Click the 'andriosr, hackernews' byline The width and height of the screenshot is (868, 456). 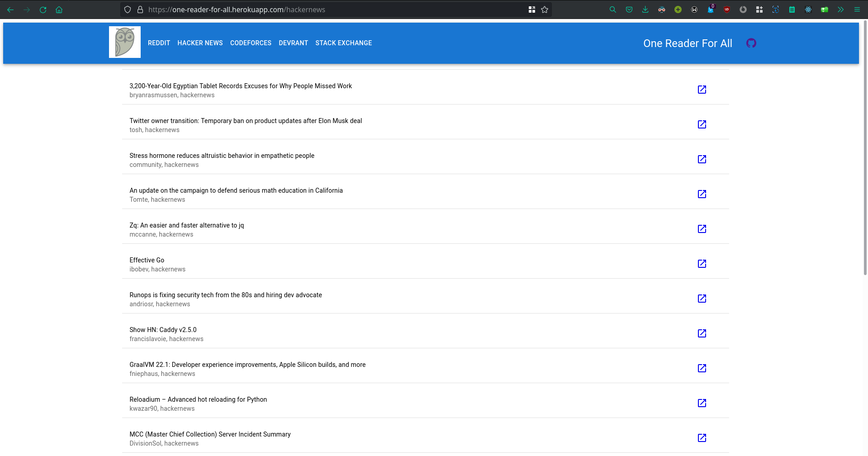point(160,304)
